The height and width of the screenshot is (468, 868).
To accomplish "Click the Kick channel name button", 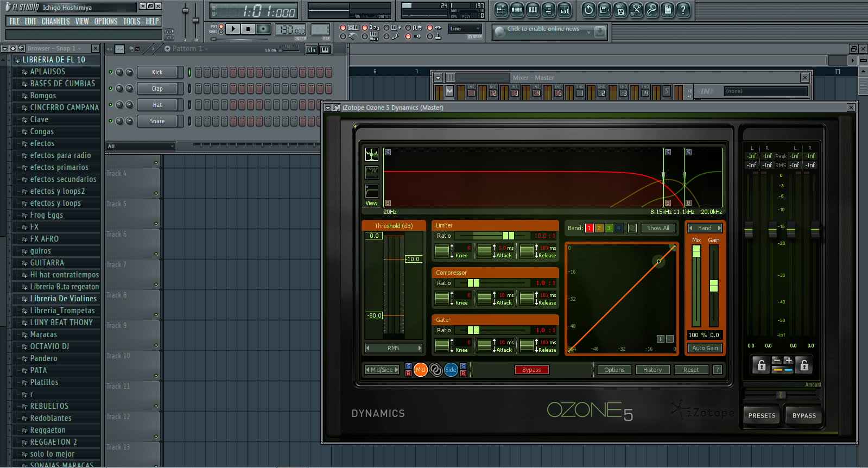I will point(157,72).
